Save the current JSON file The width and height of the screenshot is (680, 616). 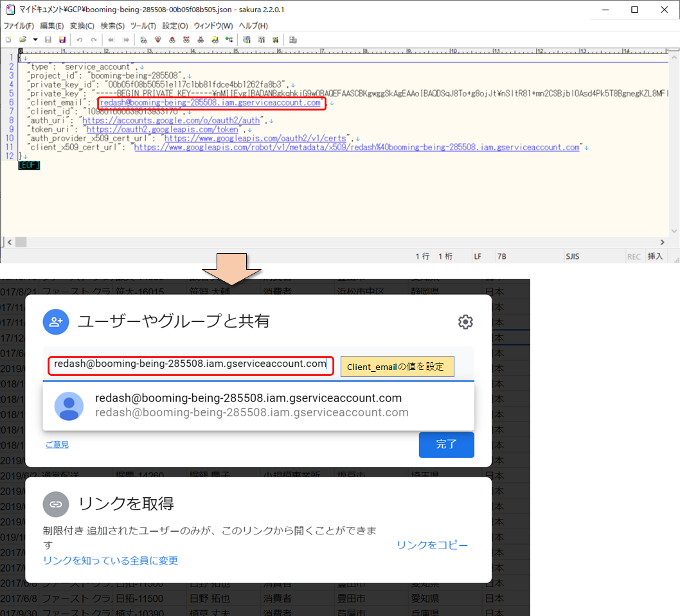[x=48, y=40]
